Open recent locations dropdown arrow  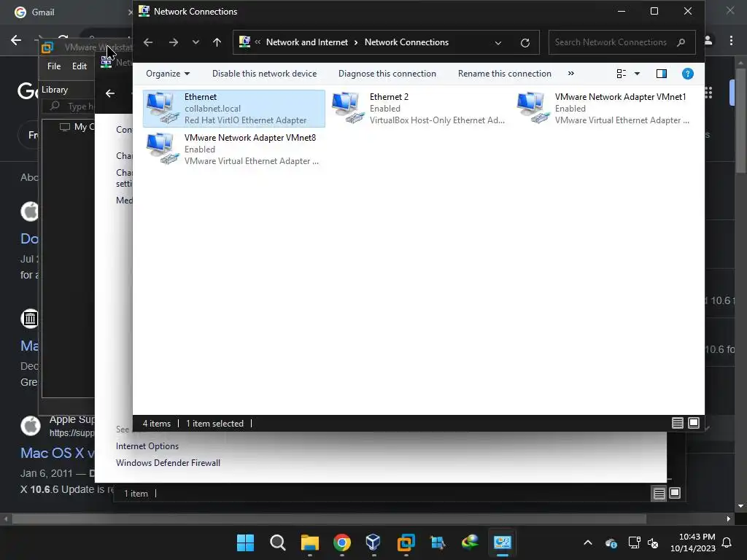tap(196, 42)
